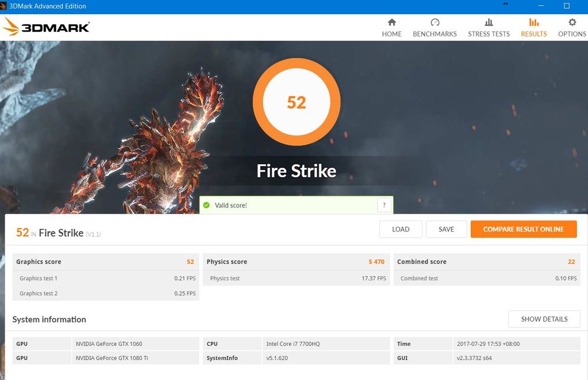Click the combined score value 22
Screen dimensions: 588x380
572,262
